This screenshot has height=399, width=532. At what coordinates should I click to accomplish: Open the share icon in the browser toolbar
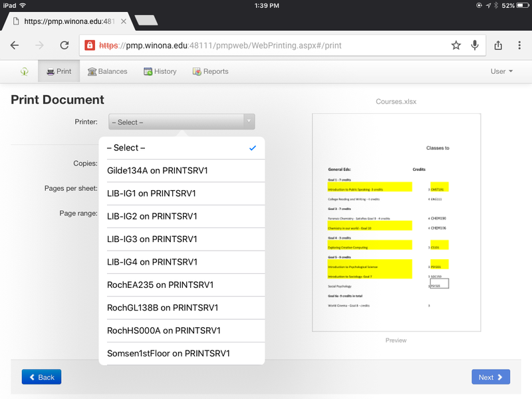coord(498,45)
